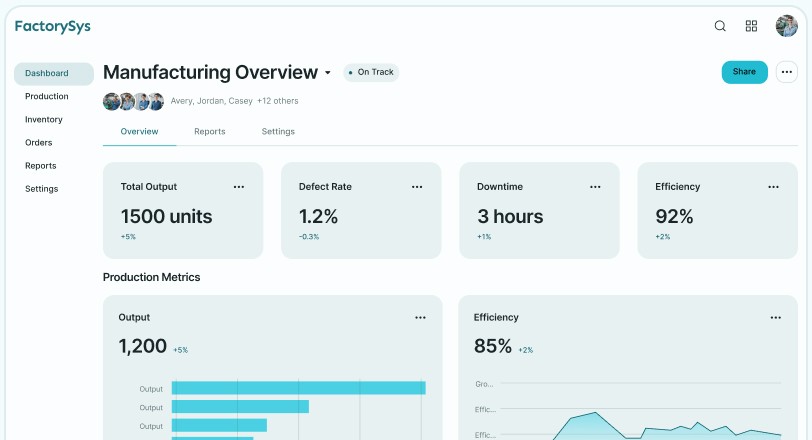Open the apps grid icon
Viewport: 812px width, 440px height.
(752, 26)
